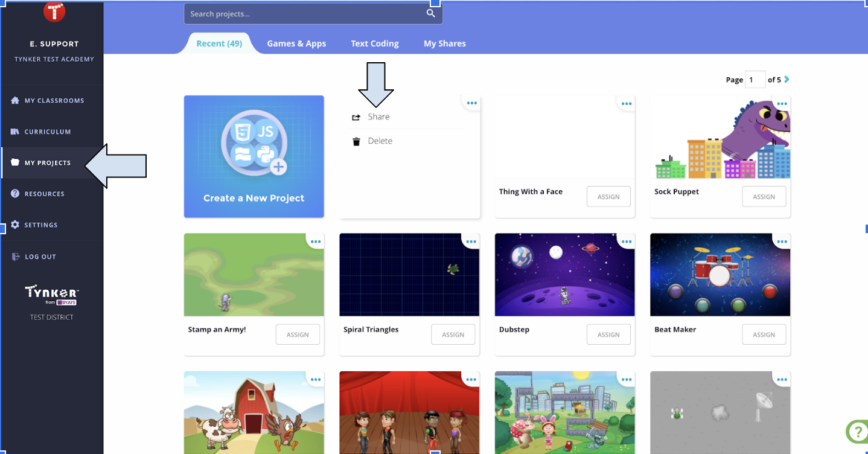Screen dimensions: 868x454
Task: Open the city kids project thumbnail
Action: click(x=565, y=413)
